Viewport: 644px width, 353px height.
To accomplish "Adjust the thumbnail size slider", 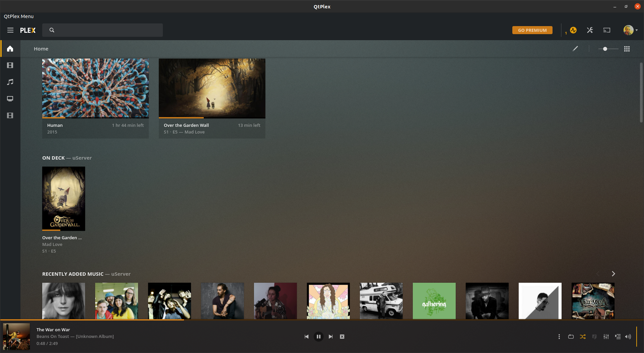I will [x=608, y=49].
